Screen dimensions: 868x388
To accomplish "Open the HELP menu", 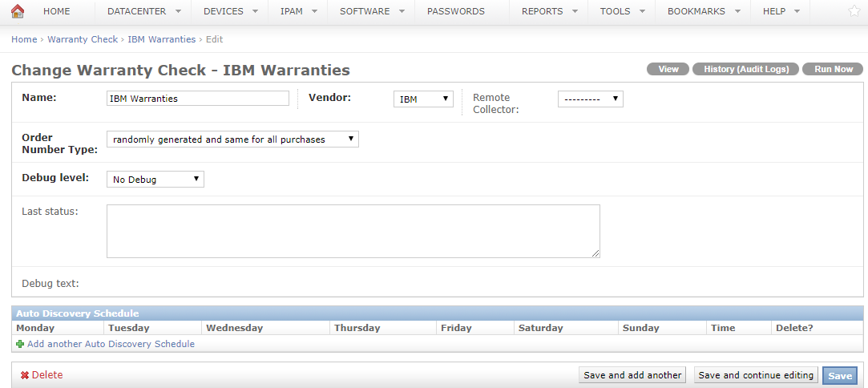I will point(781,11).
